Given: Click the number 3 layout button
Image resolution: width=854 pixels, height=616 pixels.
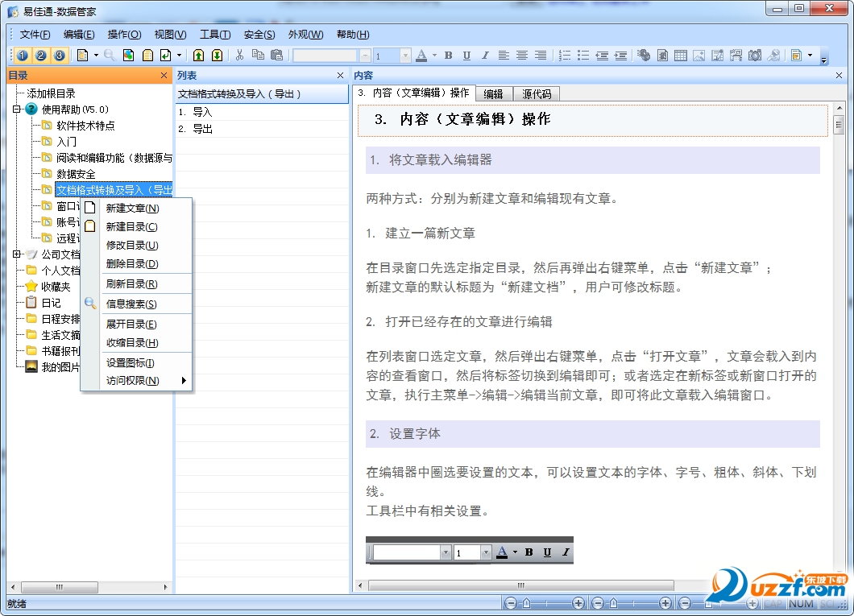Looking at the screenshot, I should pos(60,55).
